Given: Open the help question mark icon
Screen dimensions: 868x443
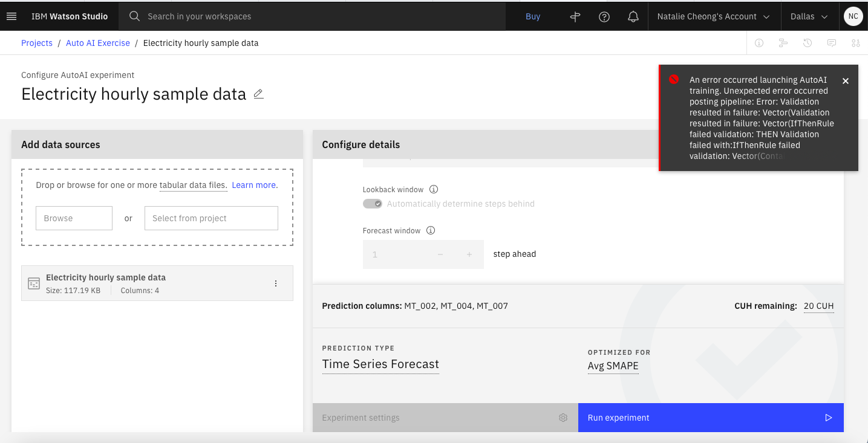Looking at the screenshot, I should [x=604, y=16].
